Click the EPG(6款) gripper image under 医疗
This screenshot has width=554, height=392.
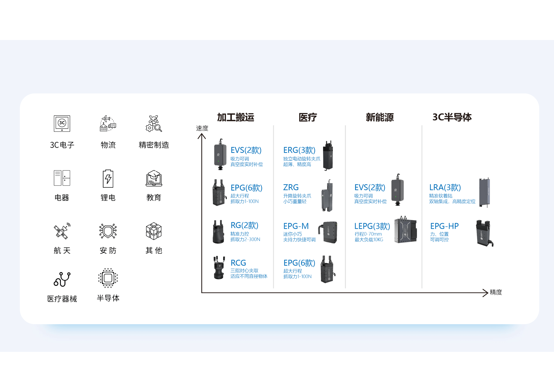[328, 269]
